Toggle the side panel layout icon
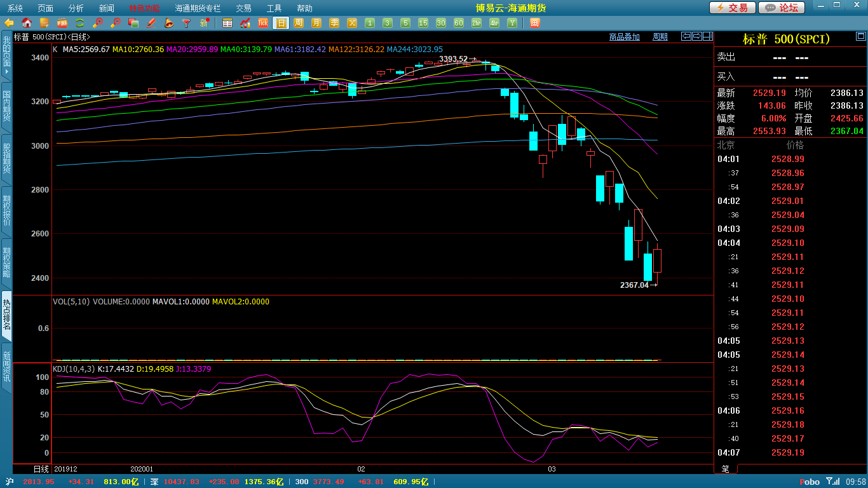 click(x=708, y=36)
